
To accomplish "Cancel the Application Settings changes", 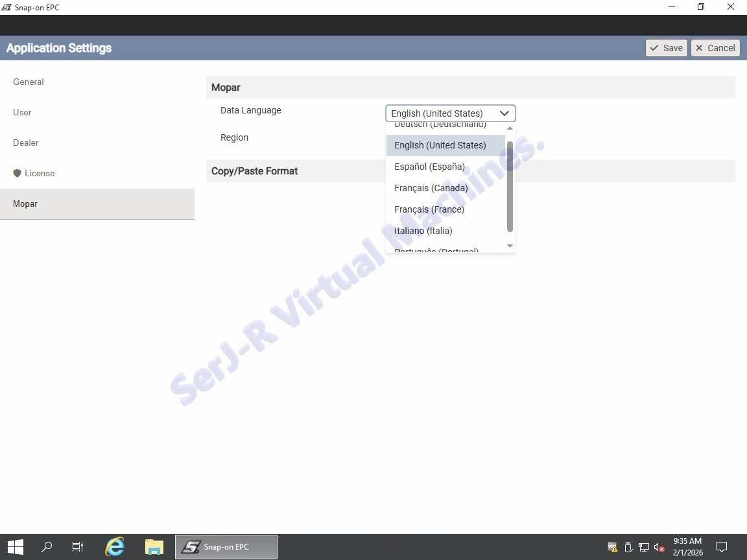I will coord(715,48).
